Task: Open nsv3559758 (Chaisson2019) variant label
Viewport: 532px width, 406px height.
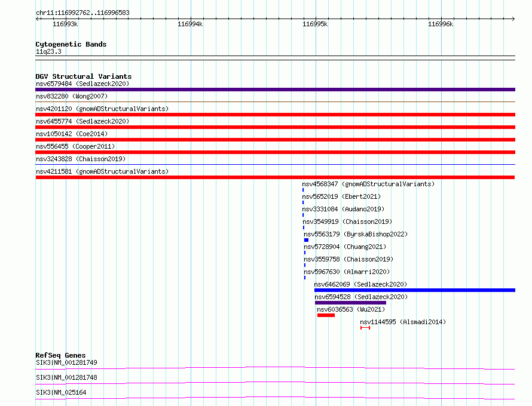Action: click(x=348, y=259)
